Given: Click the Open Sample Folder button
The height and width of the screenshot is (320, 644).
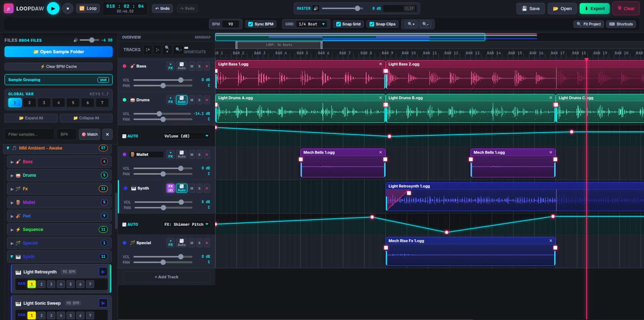Looking at the screenshot, I should tap(59, 52).
